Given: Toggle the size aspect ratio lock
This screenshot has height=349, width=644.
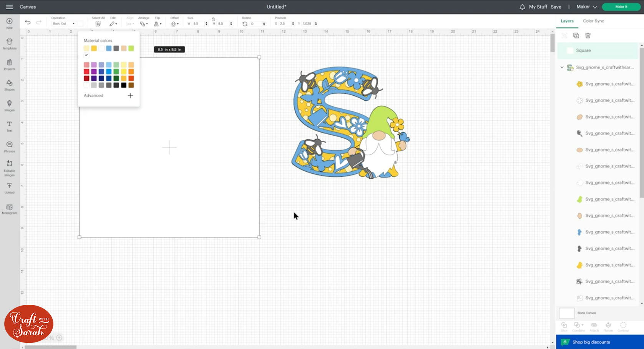Looking at the screenshot, I should coord(213,19).
